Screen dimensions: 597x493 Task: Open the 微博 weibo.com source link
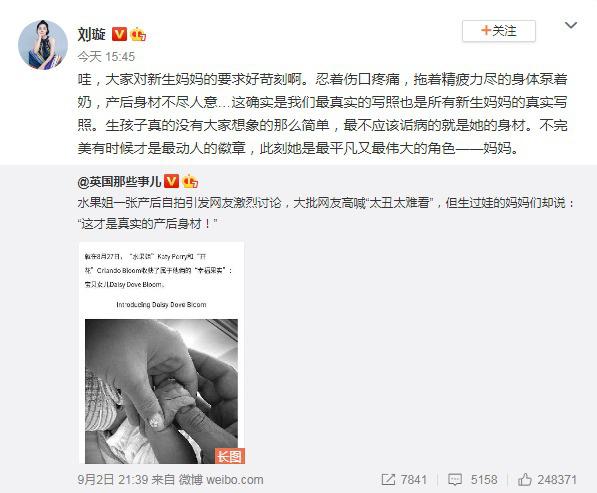click(221, 479)
